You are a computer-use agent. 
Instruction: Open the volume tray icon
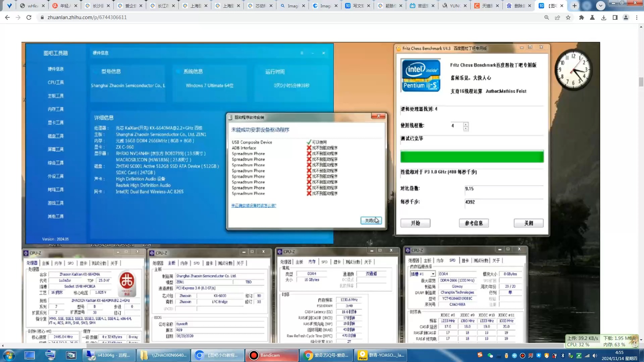click(x=595, y=356)
